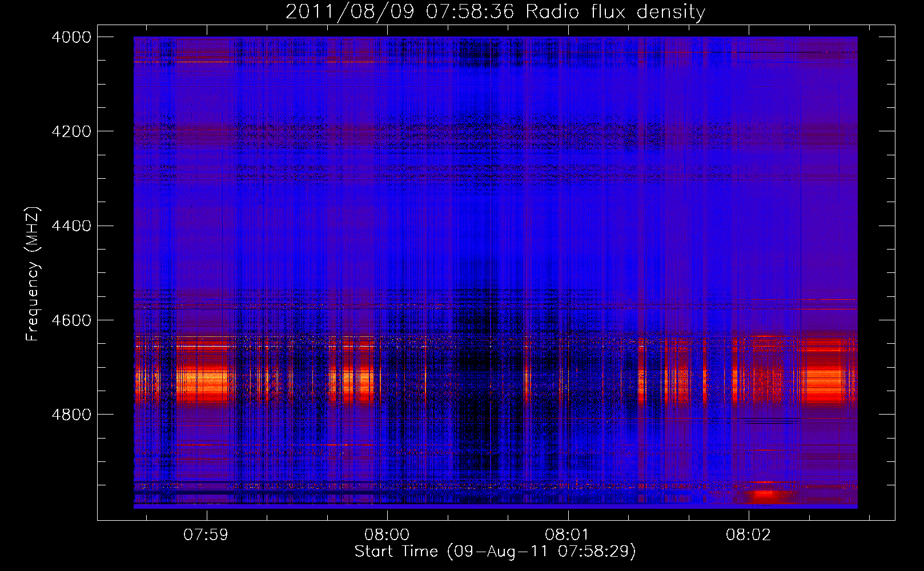Click the 08:00 time tick label

[387, 535]
